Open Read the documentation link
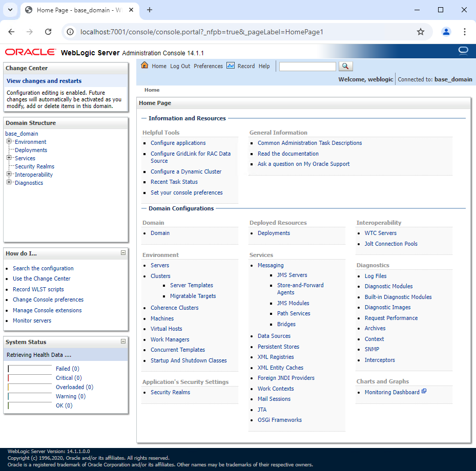 coord(288,154)
